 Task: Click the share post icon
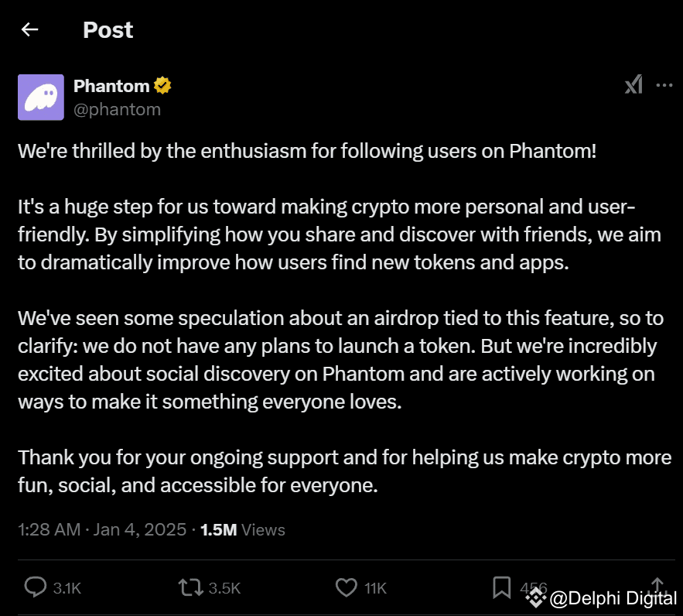pos(658,586)
